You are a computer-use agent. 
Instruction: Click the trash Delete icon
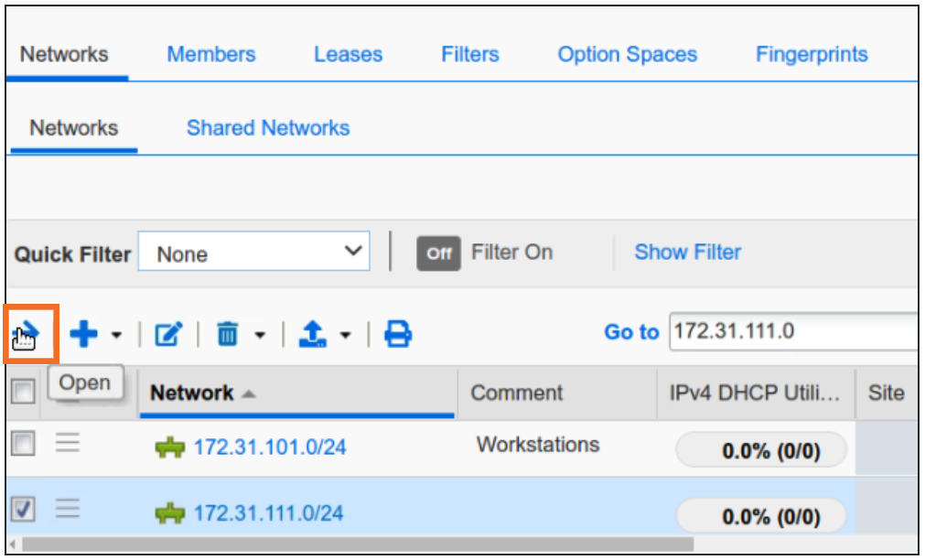click(x=230, y=335)
